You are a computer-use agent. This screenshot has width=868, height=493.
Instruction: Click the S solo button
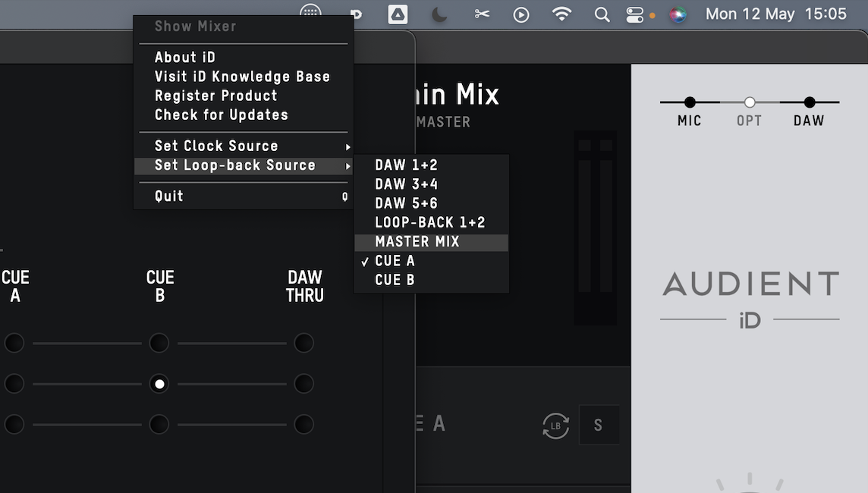coord(599,425)
